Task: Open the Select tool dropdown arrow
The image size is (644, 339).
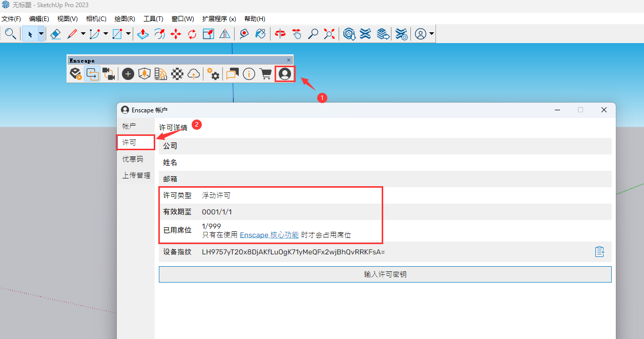Action: [41, 34]
